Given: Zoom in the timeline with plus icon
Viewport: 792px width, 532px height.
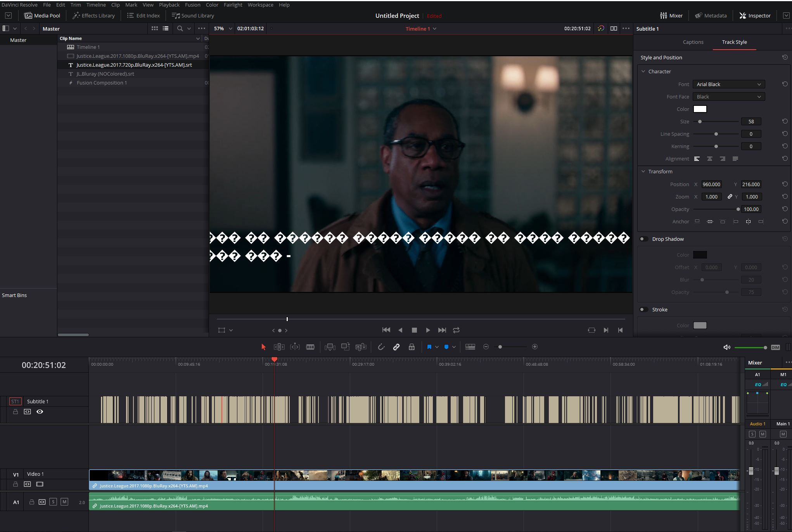Looking at the screenshot, I should [x=535, y=347].
